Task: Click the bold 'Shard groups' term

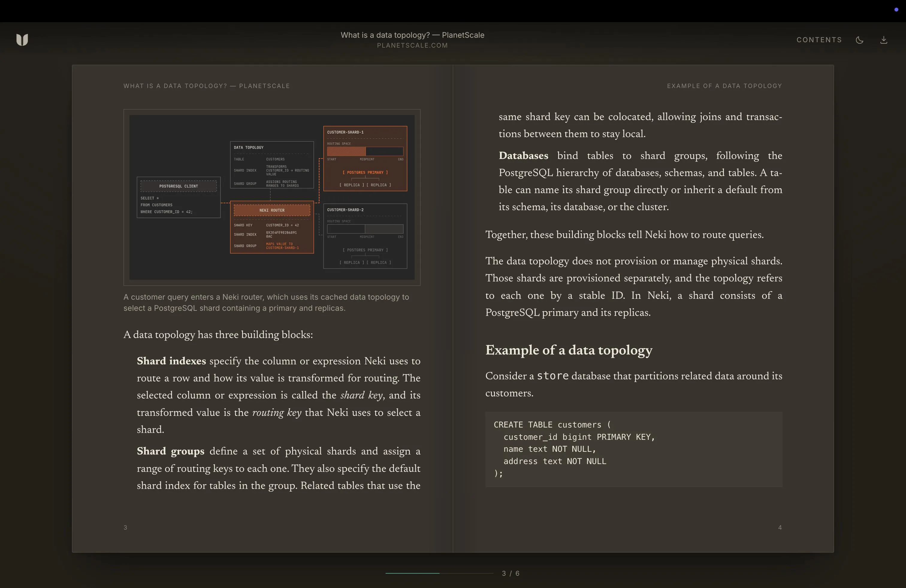Action: click(170, 451)
